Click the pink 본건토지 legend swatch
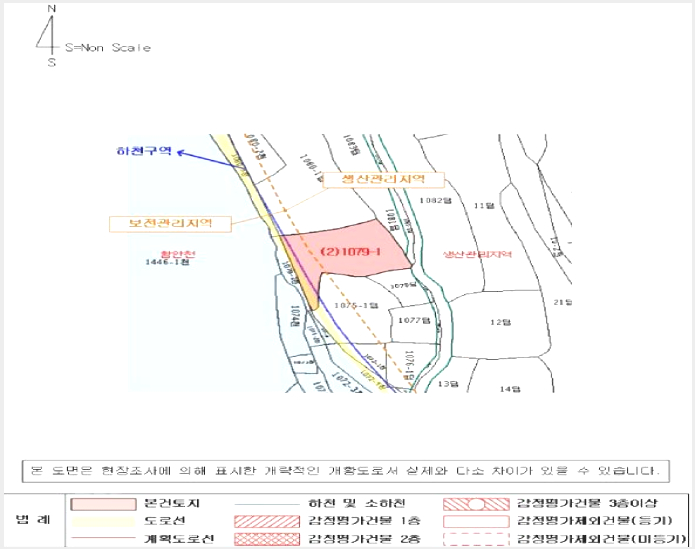 (x=103, y=504)
